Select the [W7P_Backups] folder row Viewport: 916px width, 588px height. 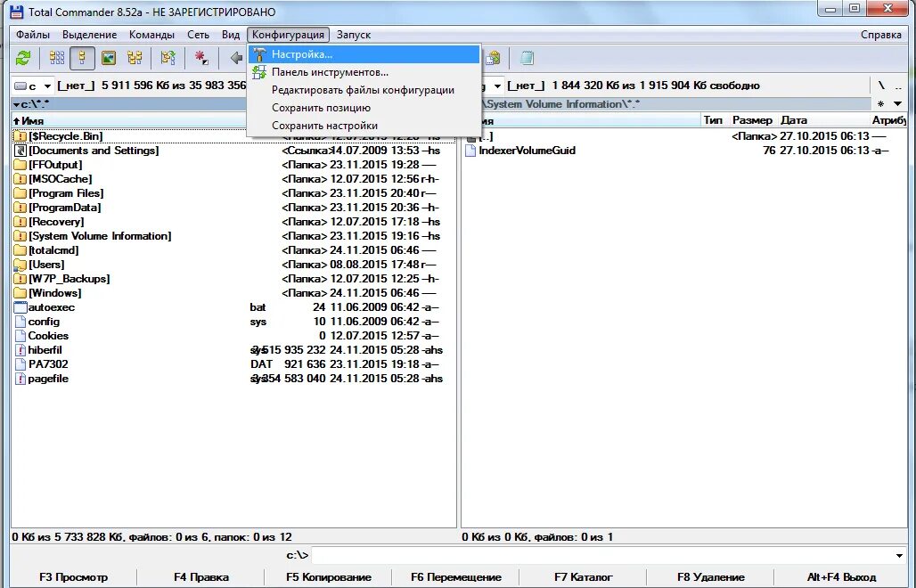233,279
